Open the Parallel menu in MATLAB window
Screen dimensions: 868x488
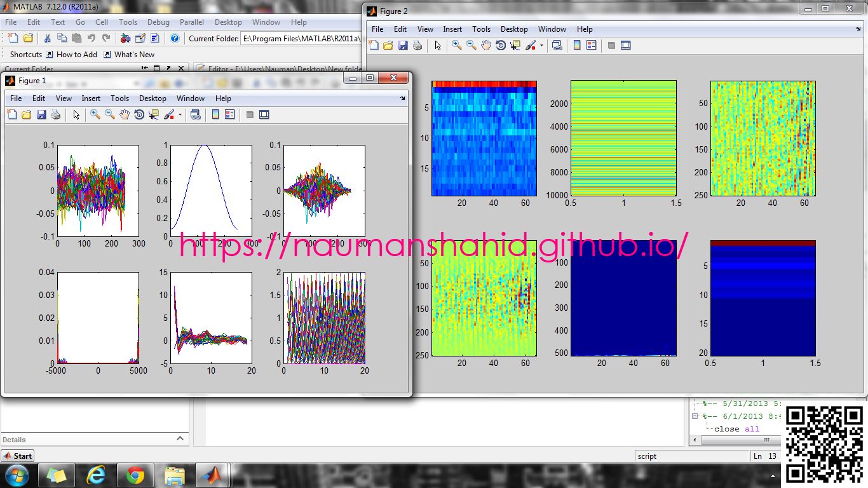192,22
